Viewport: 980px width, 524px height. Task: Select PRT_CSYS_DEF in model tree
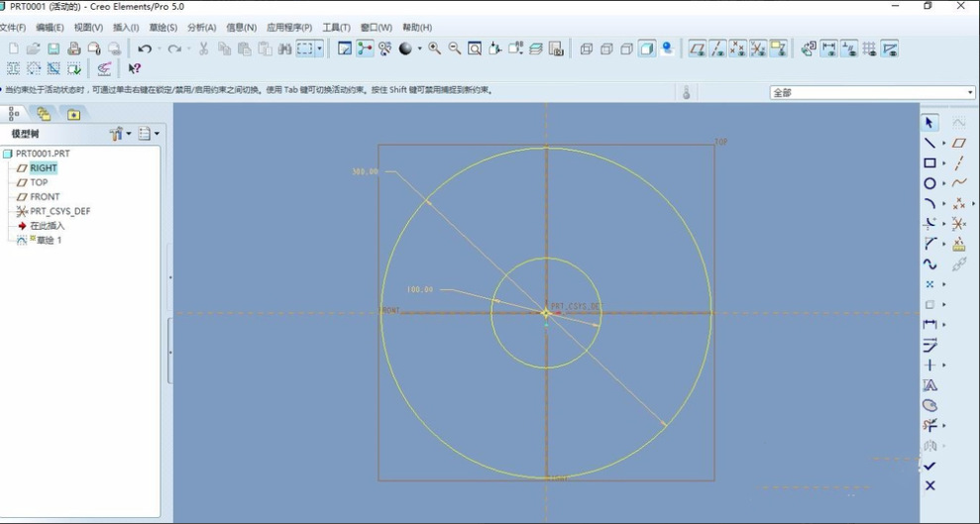pyautogui.click(x=59, y=211)
